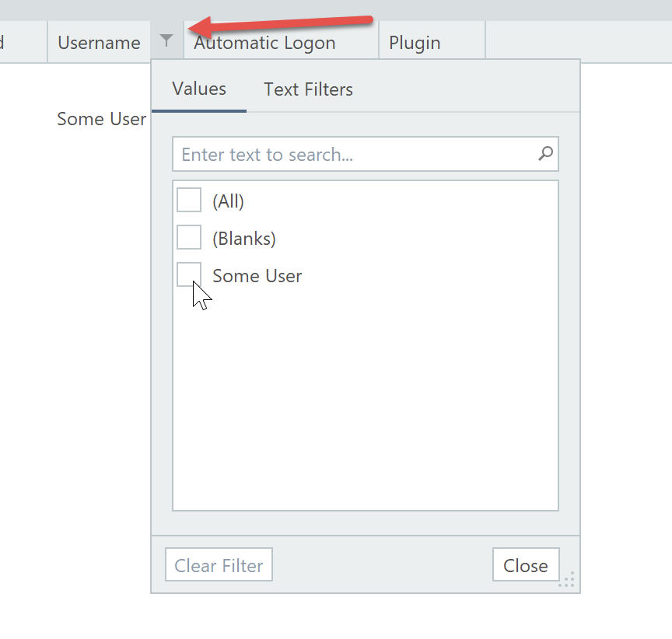Click the Close button in filter popup
Image resolution: width=672 pixels, height=639 pixels.
[x=525, y=565]
